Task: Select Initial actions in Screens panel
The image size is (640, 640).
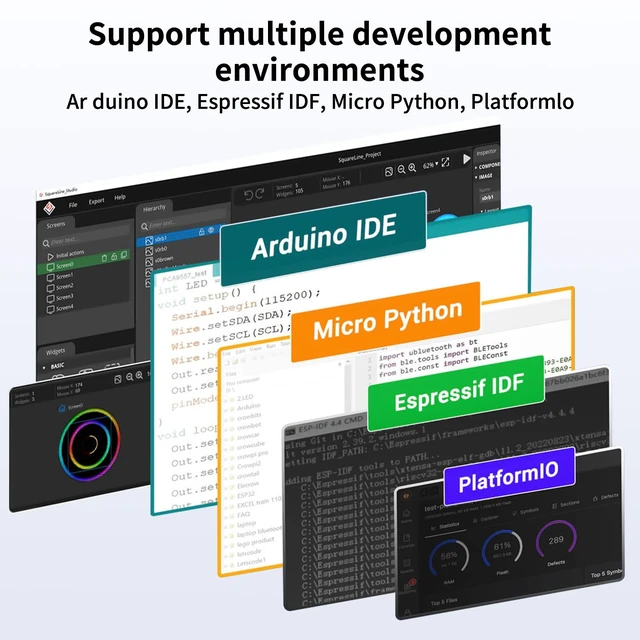Action: pyautogui.click(x=65, y=255)
